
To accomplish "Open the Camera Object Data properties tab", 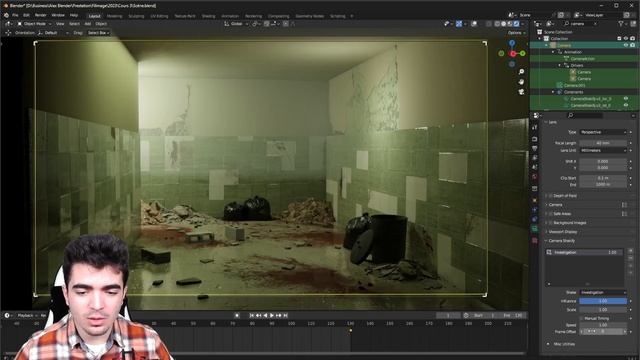I will click(x=535, y=229).
